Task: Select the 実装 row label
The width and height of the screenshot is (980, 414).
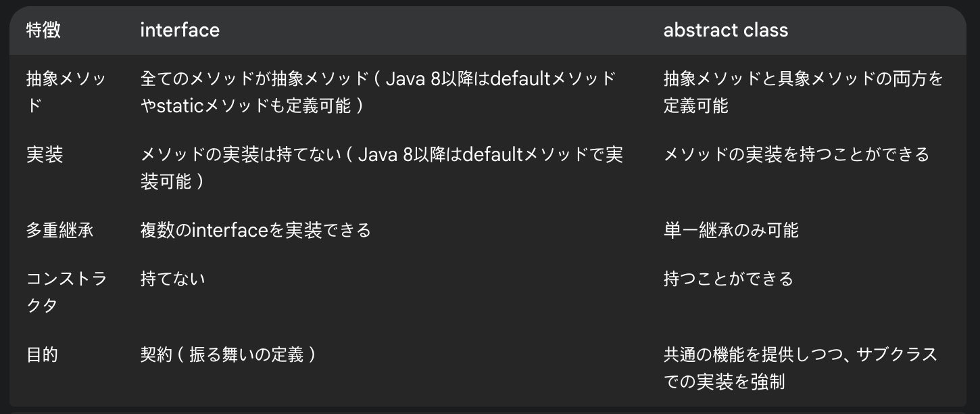Action: 45,155
